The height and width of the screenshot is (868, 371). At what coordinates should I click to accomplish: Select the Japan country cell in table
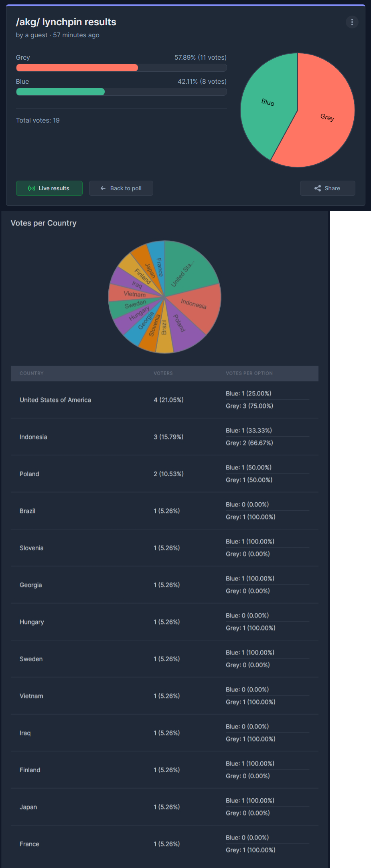pyautogui.click(x=28, y=807)
